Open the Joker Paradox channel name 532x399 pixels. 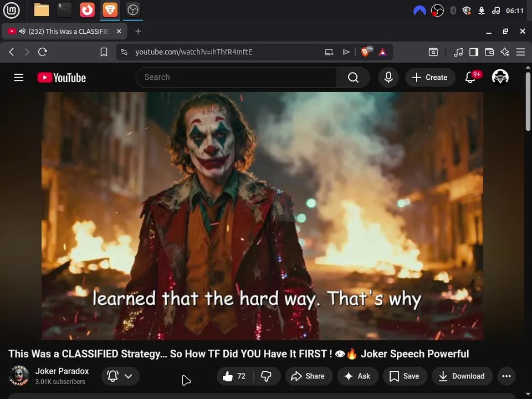click(x=62, y=371)
